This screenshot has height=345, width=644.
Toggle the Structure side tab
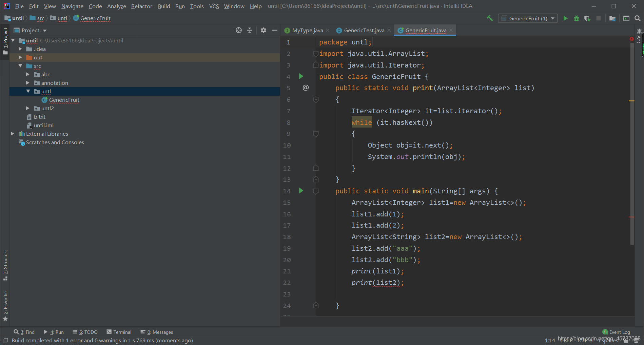click(x=5, y=265)
